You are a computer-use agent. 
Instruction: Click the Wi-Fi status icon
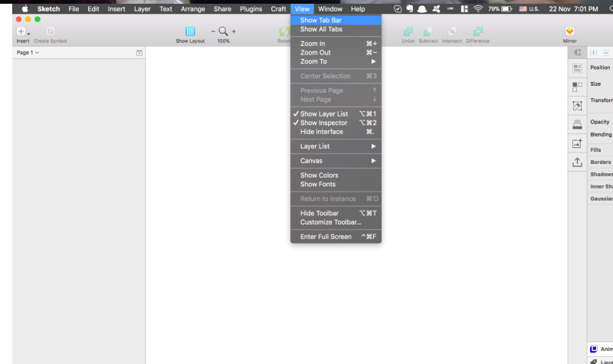point(477,8)
